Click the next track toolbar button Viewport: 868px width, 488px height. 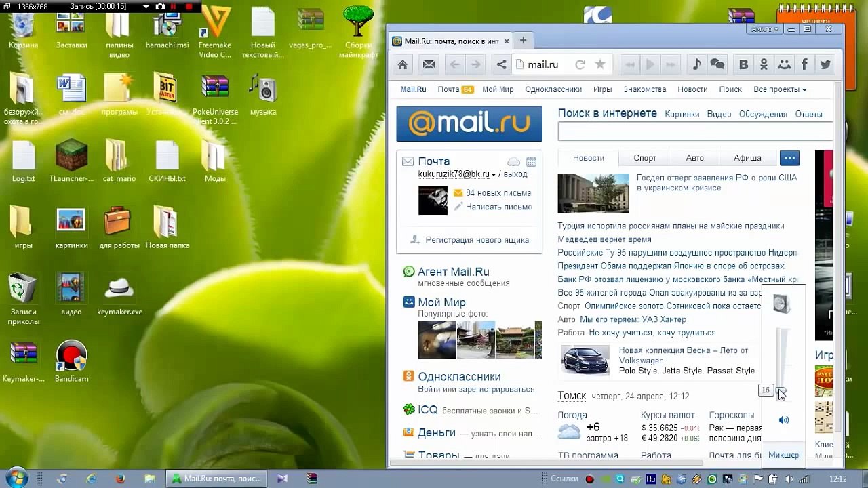click(671, 64)
